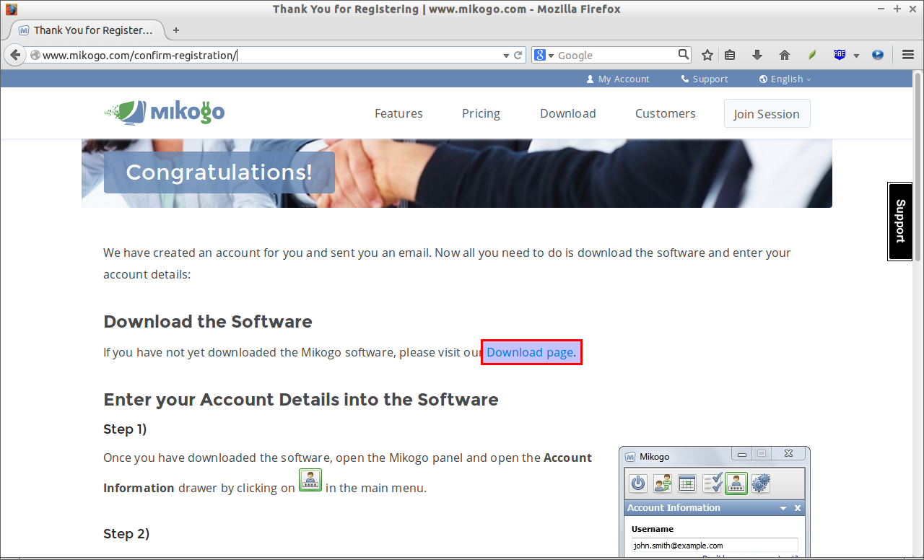Click 'Enter your Account Details into the Software' heading
This screenshot has width=924, height=560.
pyautogui.click(x=301, y=399)
